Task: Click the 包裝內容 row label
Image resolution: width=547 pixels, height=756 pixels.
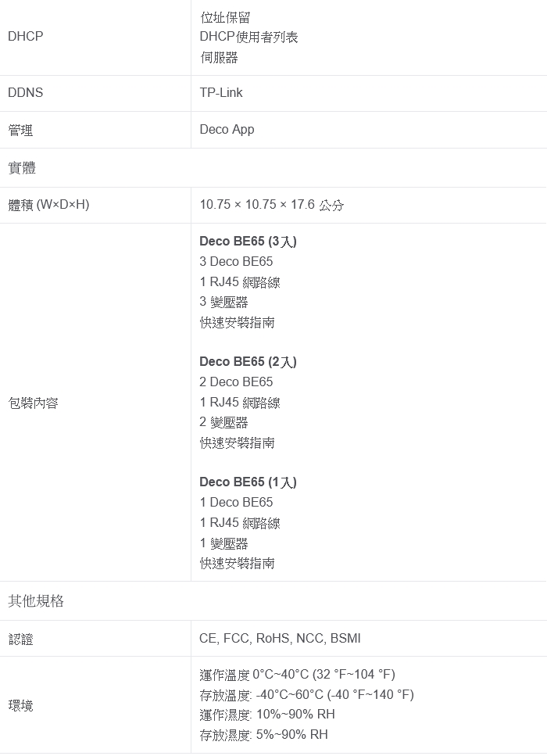Action: pyautogui.click(x=33, y=403)
